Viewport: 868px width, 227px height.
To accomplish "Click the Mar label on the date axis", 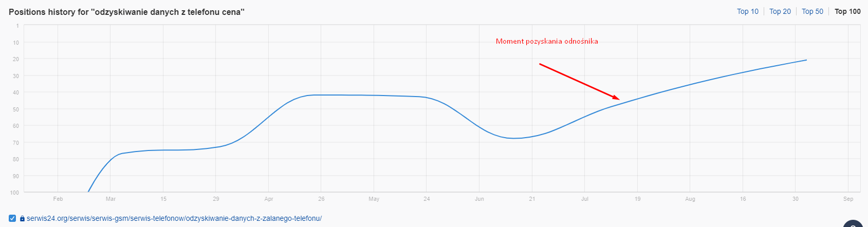I will coord(110,199).
